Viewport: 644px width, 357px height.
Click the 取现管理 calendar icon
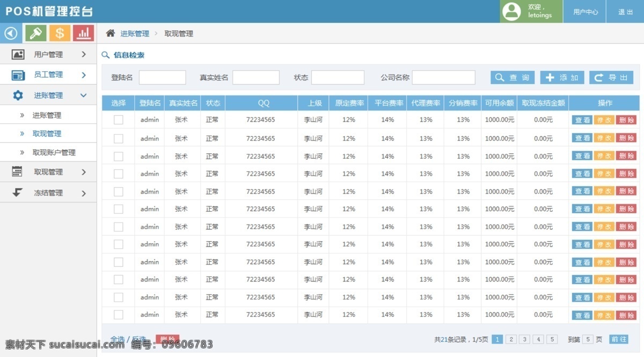(x=17, y=172)
